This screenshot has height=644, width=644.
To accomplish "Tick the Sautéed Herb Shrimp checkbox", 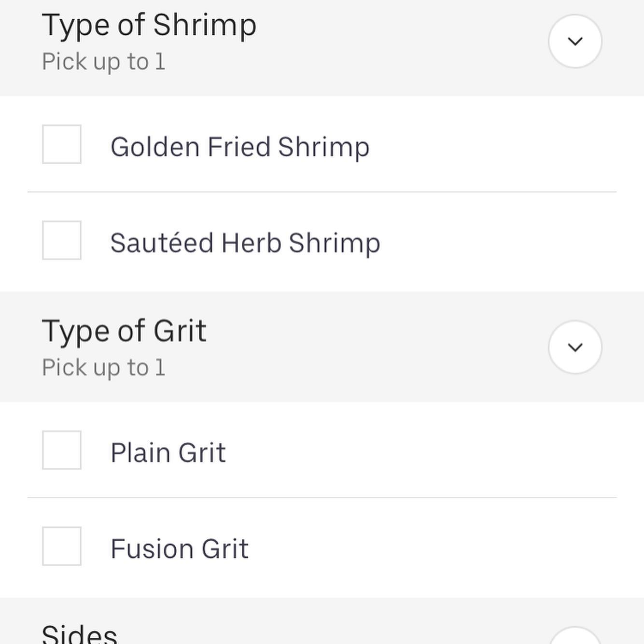I will [62, 240].
